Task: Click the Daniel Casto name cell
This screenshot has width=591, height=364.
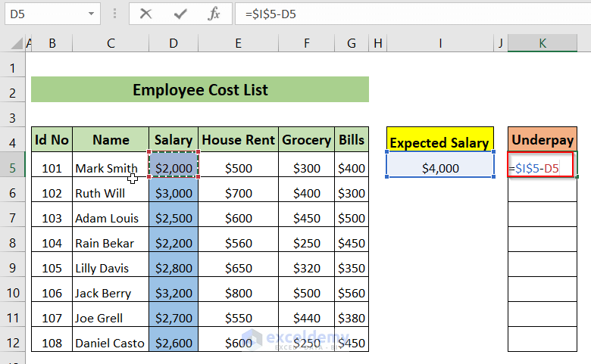Action: pyautogui.click(x=110, y=343)
